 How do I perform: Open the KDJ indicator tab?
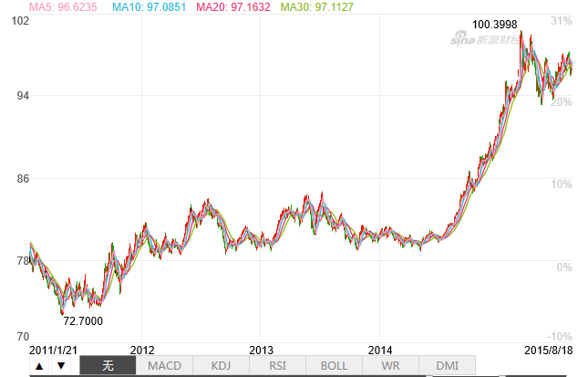point(222,366)
